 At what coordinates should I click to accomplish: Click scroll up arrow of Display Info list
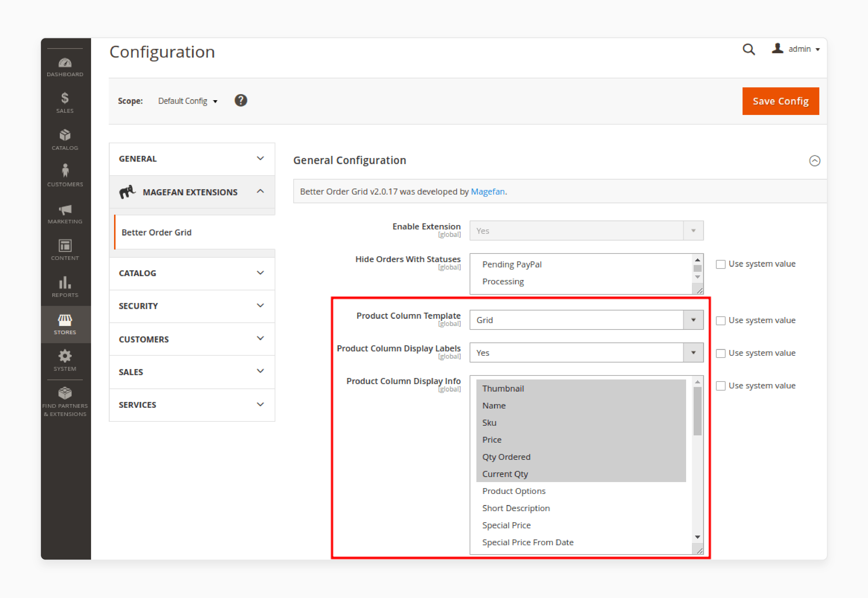[x=697, y=382]
